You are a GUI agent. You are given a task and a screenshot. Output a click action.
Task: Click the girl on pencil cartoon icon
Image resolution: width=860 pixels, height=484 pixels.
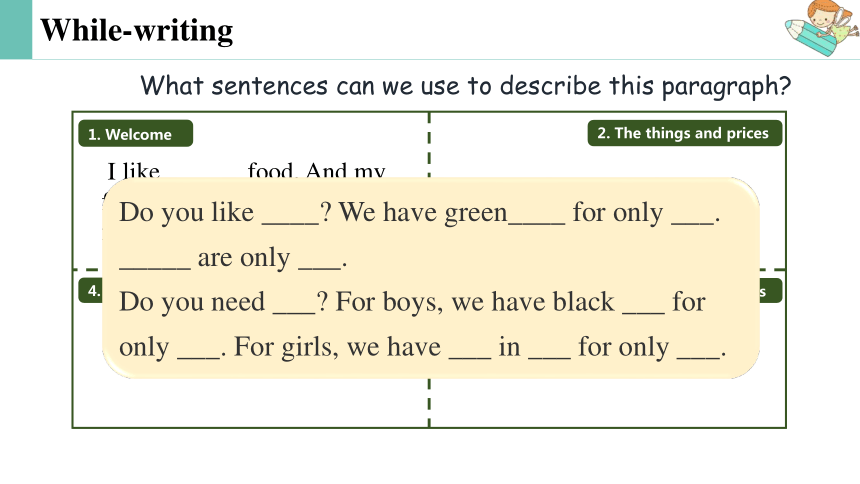pos(823,27)
